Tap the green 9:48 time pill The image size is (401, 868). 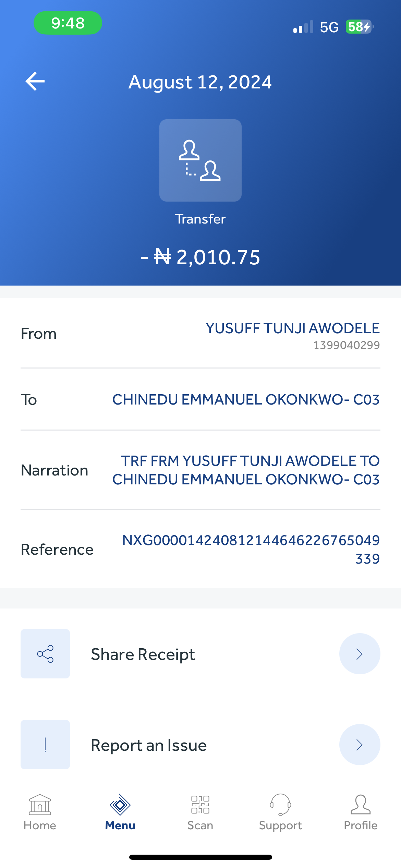[x=68, y=23]
